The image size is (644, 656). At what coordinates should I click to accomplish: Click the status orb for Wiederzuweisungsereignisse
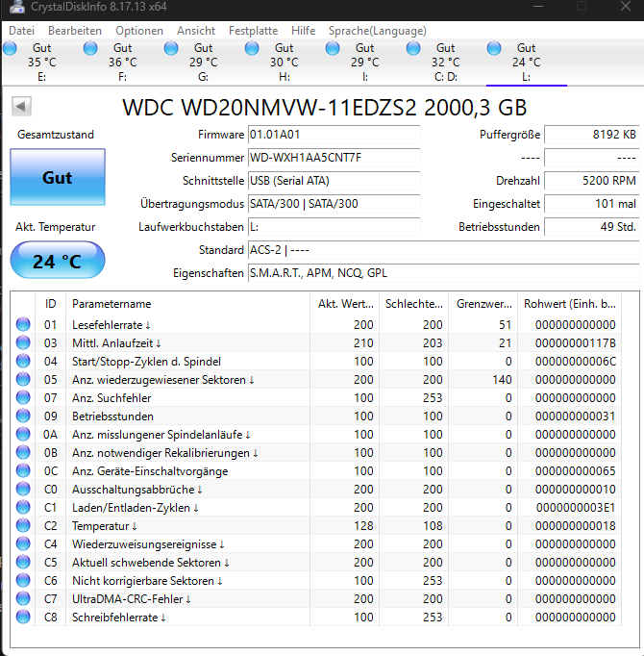tap(23, 543)
